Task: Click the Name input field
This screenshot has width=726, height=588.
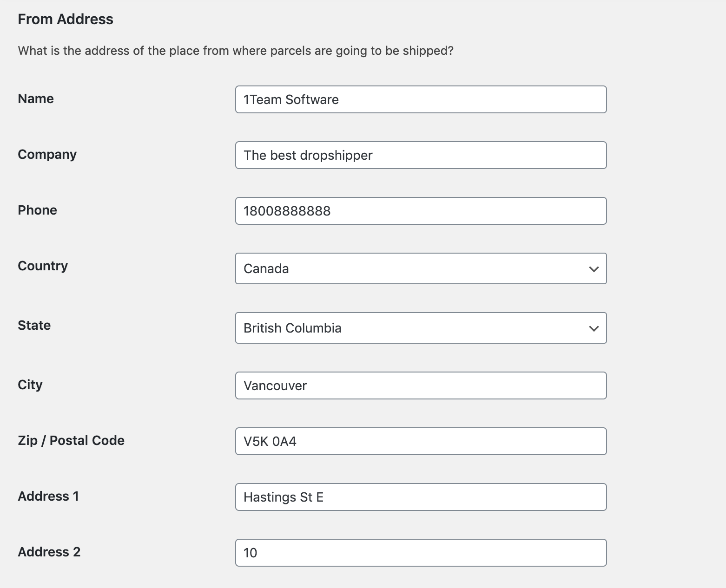Action: [x=421, y=99]
